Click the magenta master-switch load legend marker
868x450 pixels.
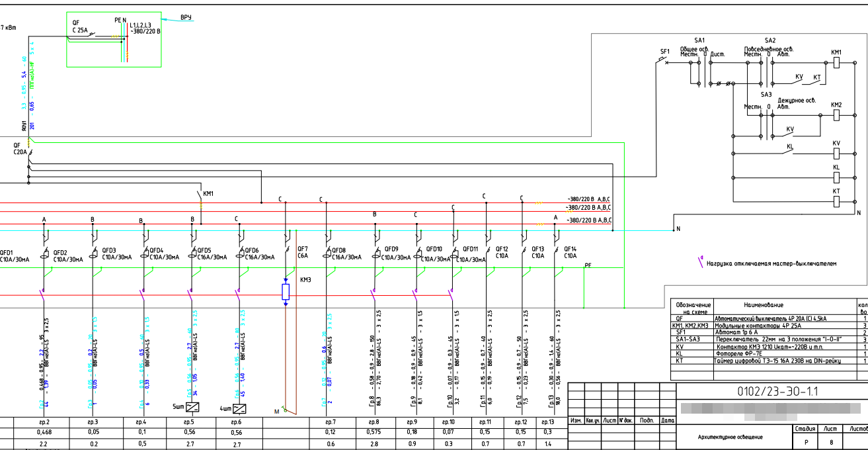702,262
